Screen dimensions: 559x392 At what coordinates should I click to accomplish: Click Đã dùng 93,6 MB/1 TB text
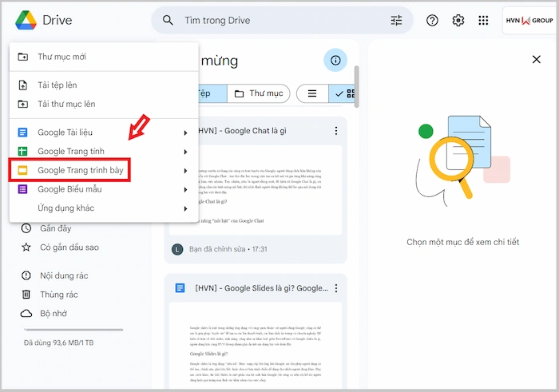click(58, 343)
